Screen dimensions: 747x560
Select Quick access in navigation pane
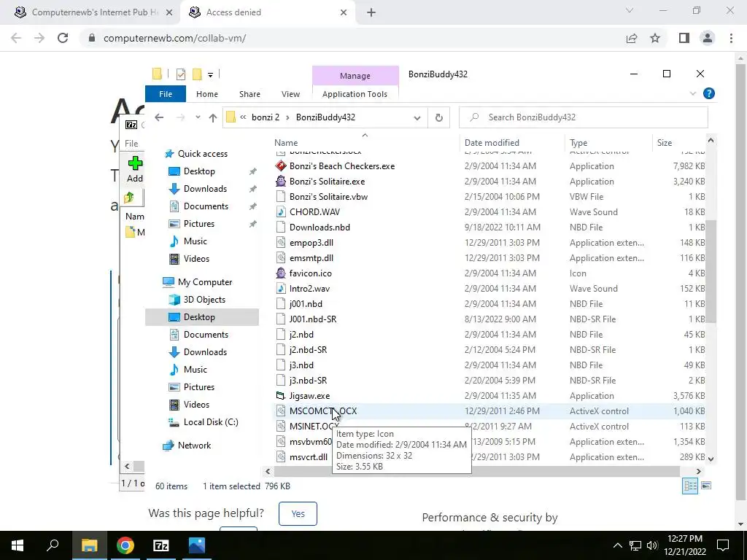point(203,154)
